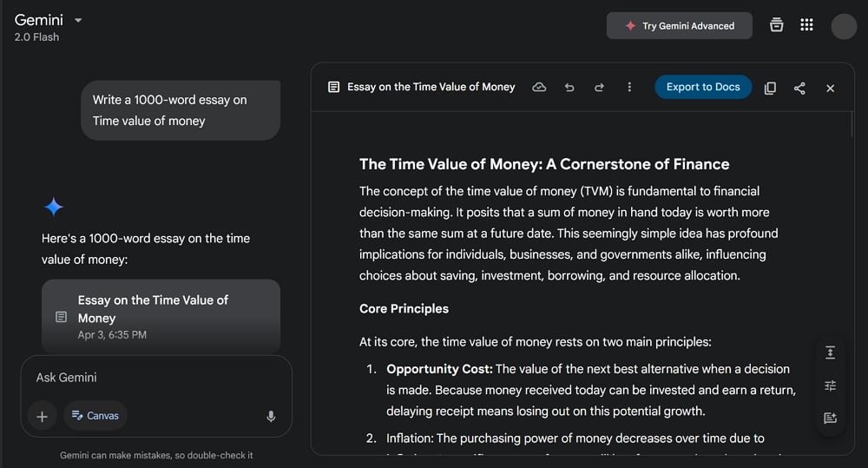Click the Ask Gemini input field
Screen dimensions: 868x468
pyautogui.click(x=156, y=378)
